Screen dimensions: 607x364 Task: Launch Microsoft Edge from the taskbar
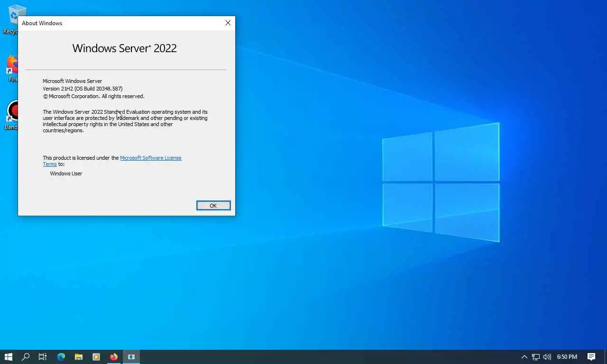[61, 357]
